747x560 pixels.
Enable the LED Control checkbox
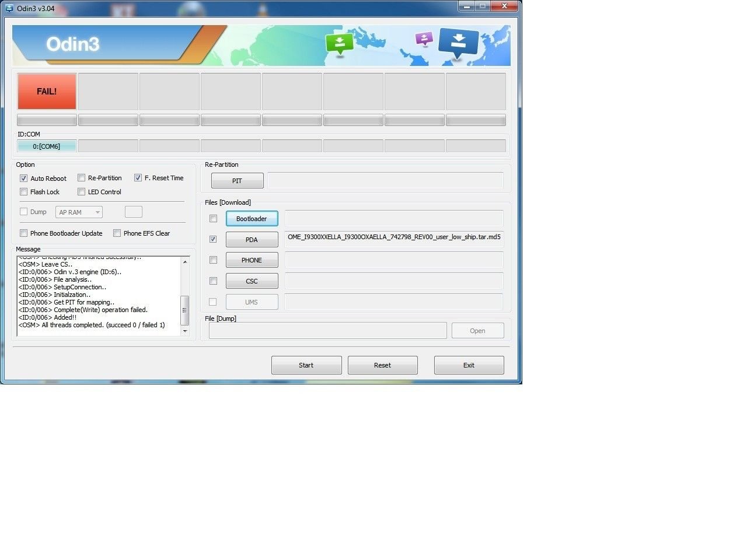pos(82,192)
